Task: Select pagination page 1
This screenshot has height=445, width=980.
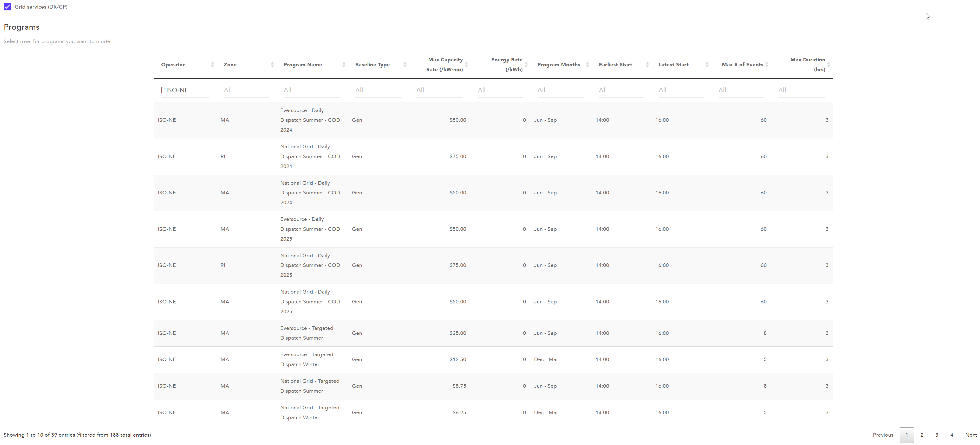Action: 907,435
